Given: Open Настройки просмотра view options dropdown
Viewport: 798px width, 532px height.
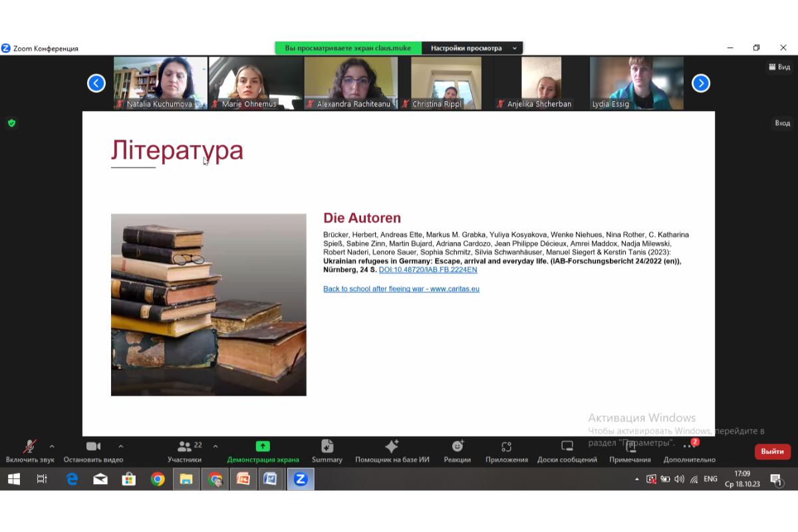Looking at the screenshot, I should [472, 48].
